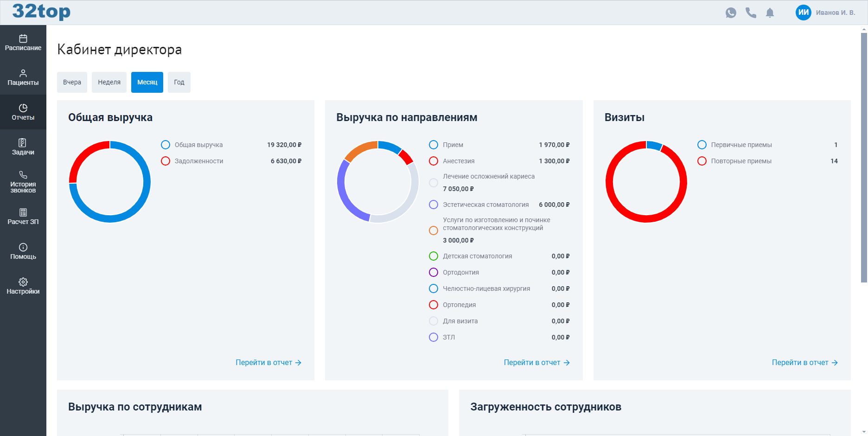Toggle the Анестезия legend circle

point(434,161)
